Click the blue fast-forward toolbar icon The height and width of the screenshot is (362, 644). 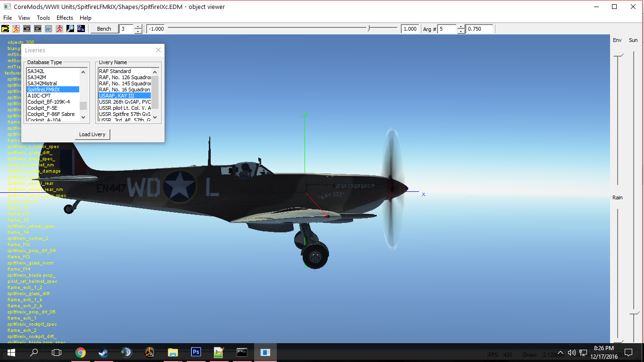(x=49, y=29)
